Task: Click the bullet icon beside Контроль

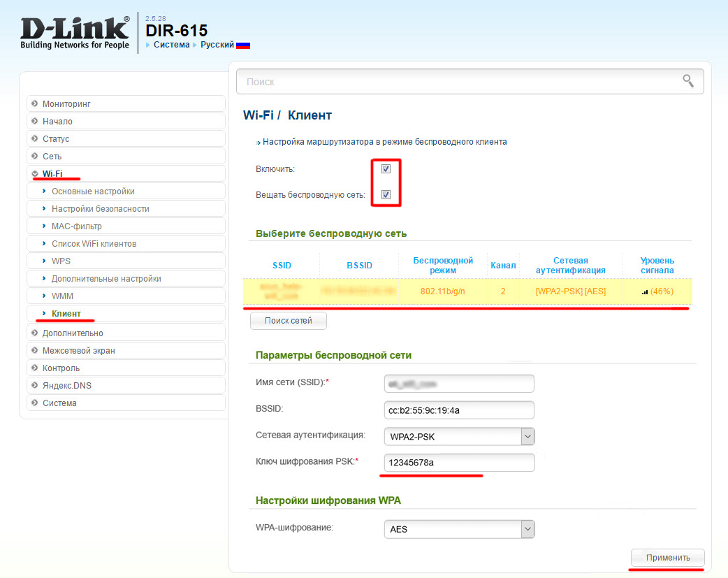Action: 34,368
